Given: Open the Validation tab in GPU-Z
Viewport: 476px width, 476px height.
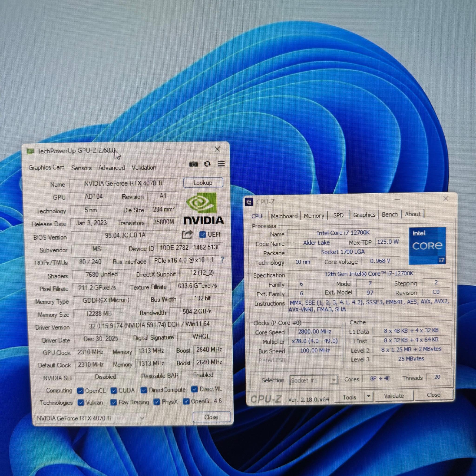Looking at the screenshot, I should [144, 168].
